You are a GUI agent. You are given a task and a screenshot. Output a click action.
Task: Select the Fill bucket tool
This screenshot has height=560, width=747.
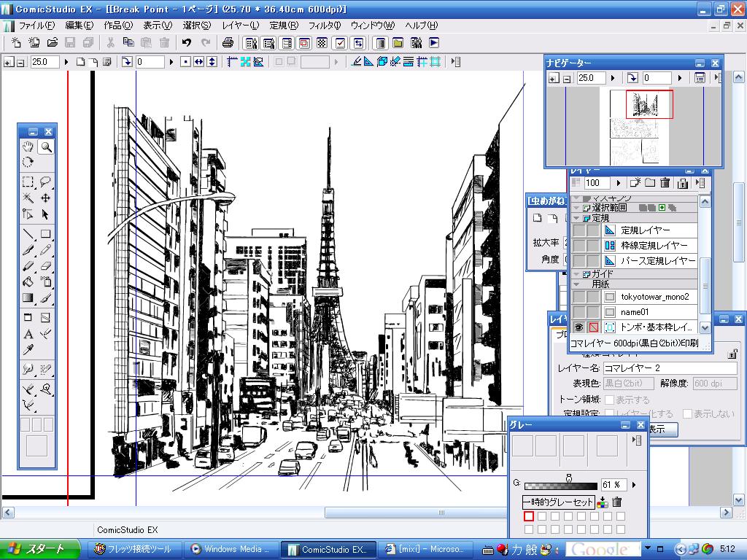pyautogui.click(x=28, y=282)
